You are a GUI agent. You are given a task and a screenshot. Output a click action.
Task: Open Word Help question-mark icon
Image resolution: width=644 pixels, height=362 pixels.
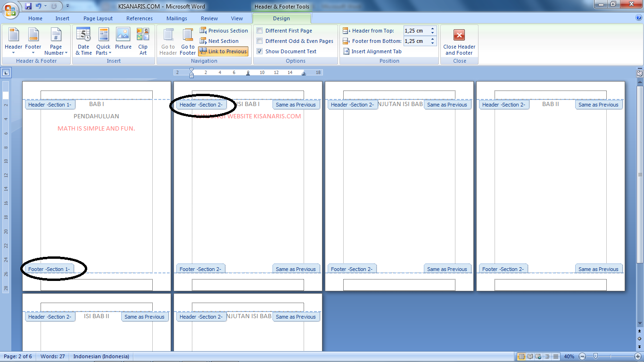tap(639, 18)
